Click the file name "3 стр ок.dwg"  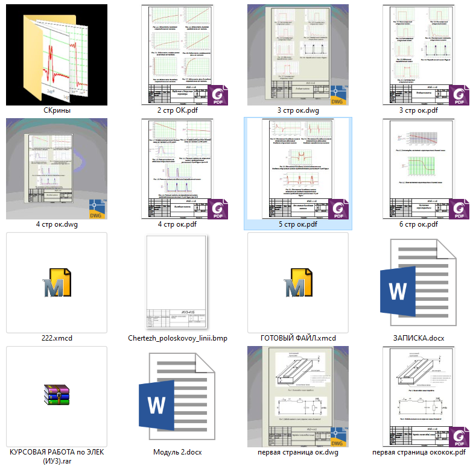298,110
